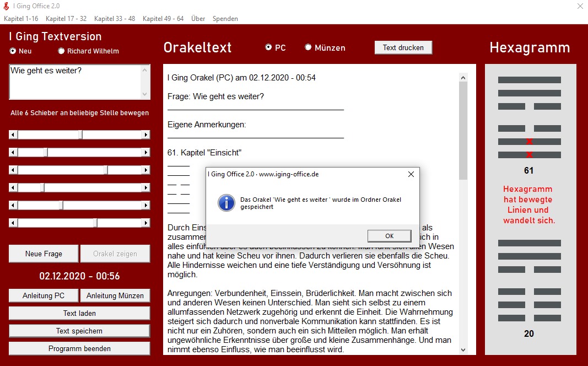Screen dimensions: 588x366
Task: Click the Programm beenden button
Action: tap(79, 348)
